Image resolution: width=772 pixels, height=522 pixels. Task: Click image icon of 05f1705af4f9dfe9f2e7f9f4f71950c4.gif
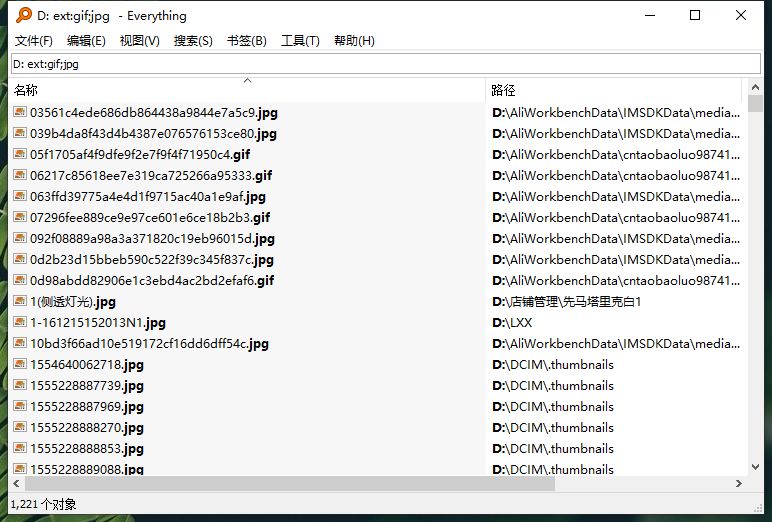point(20,154)
